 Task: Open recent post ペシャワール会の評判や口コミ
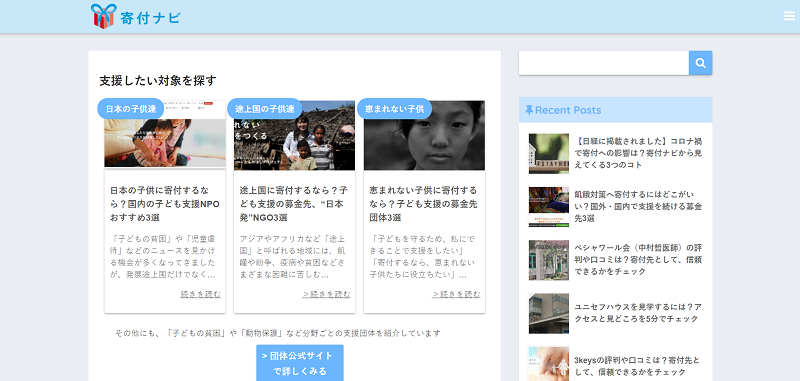click(638, 259)
